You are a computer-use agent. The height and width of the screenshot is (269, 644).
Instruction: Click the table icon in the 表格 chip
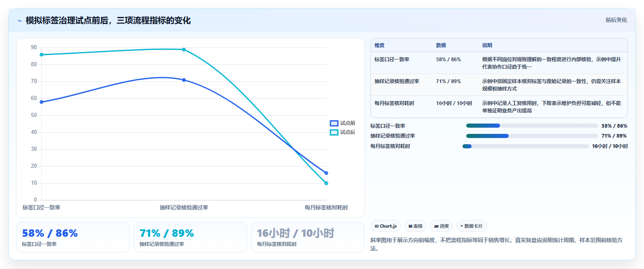(410, 226)
